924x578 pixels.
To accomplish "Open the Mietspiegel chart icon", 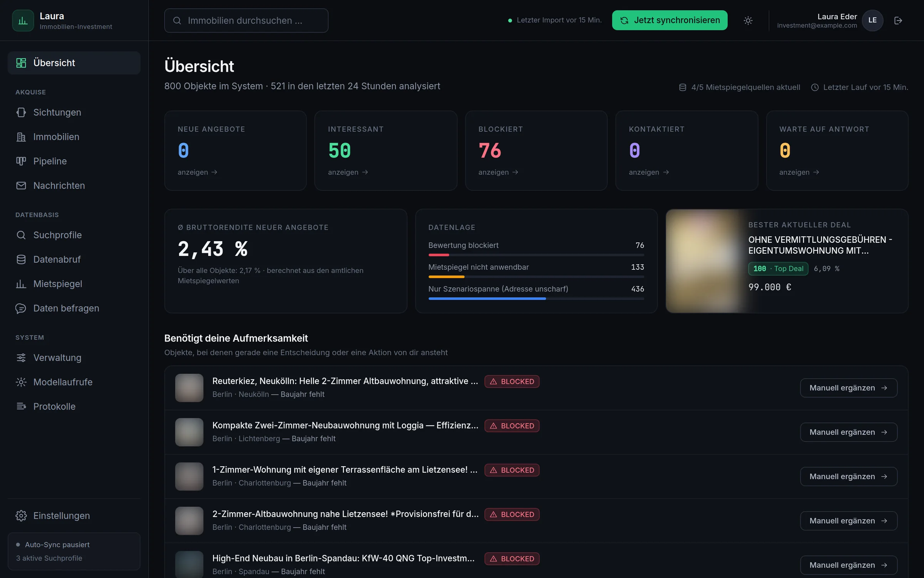I will [21, 284].
